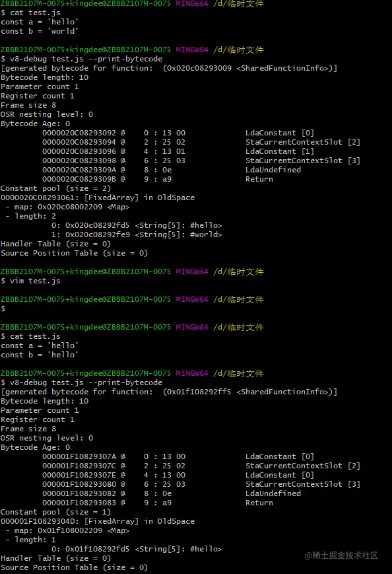Image resolution: width=392 pixels, height=574 pixels.
Task: Click bytecode address 000001F108293082
Action: tap(79, 493)
